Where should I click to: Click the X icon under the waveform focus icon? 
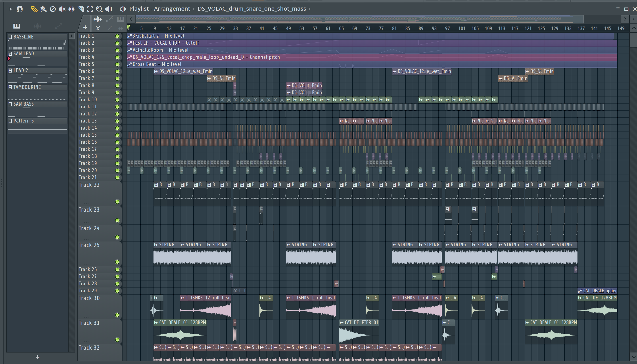pyautogui.click(x=98, y=29)
